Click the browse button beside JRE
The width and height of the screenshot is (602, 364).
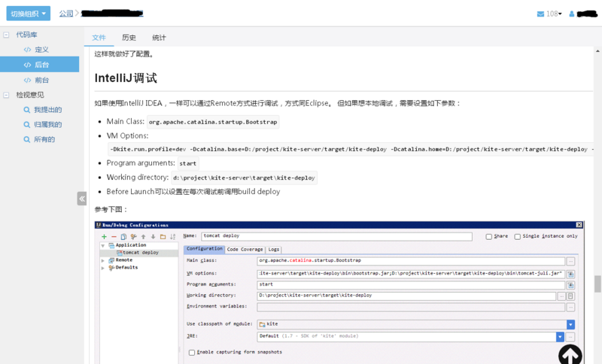tap(571, 337)
